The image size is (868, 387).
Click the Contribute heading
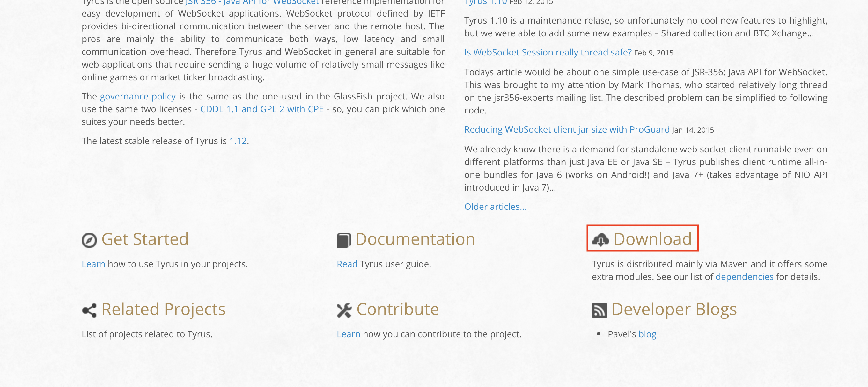click(398, 309)
